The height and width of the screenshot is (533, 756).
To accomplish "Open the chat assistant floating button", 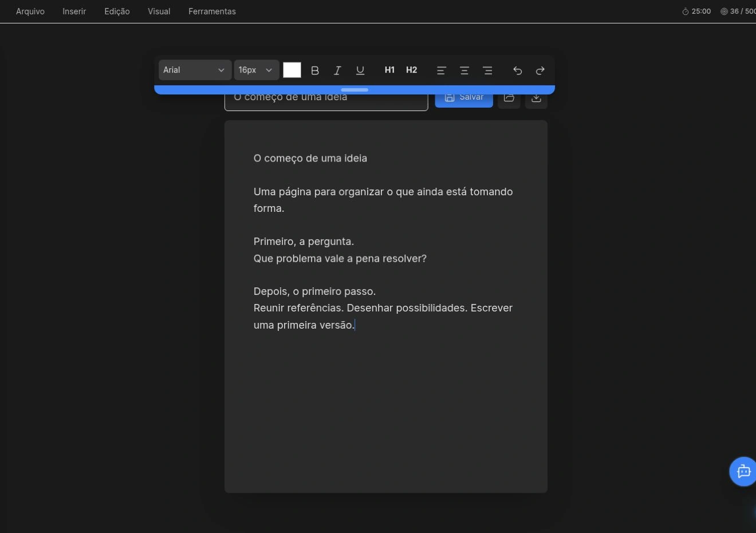I will tap(743, 471).
